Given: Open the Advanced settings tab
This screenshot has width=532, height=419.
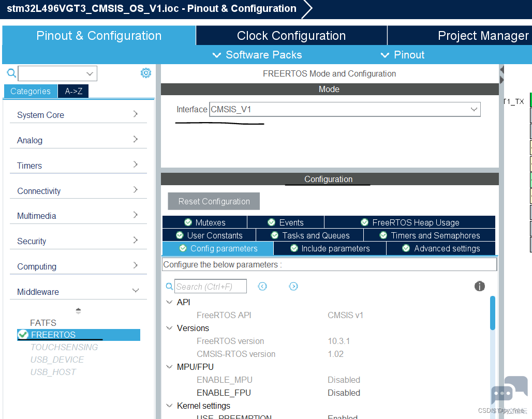Looking at the screenshot, I should pos(441,248).
